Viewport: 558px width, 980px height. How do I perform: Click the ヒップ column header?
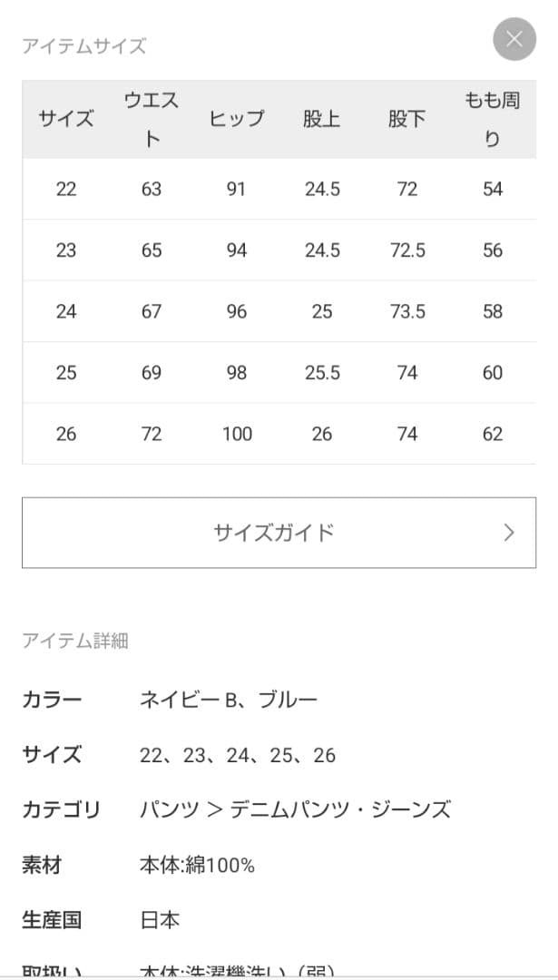pyautogui.click(x=236, y=118)
